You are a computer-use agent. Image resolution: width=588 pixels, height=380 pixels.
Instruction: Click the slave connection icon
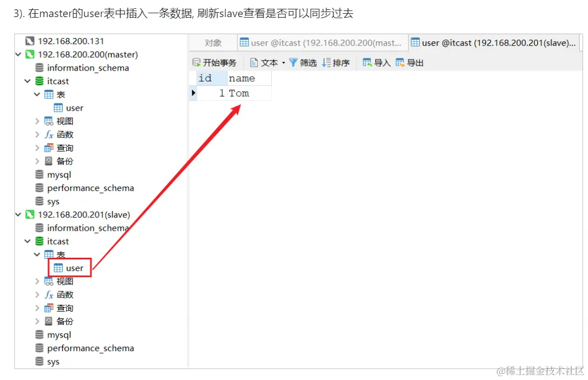point(30,214)
